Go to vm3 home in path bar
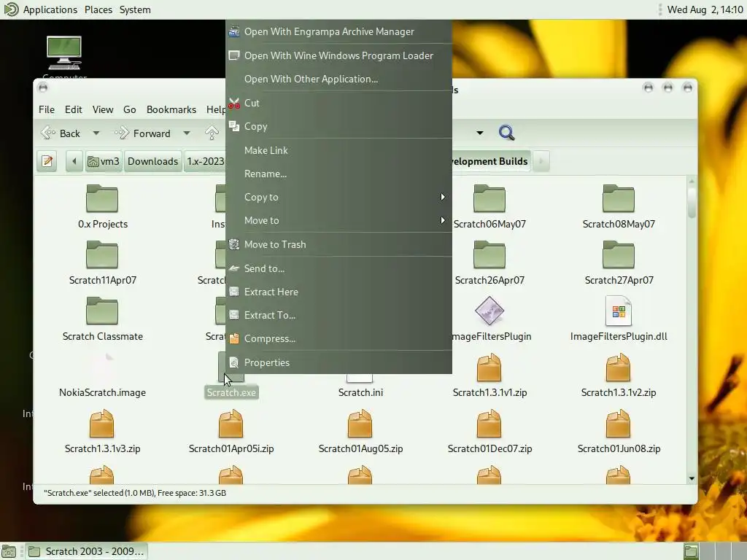This screenshot has height=560, width=747. click(104, 161)
